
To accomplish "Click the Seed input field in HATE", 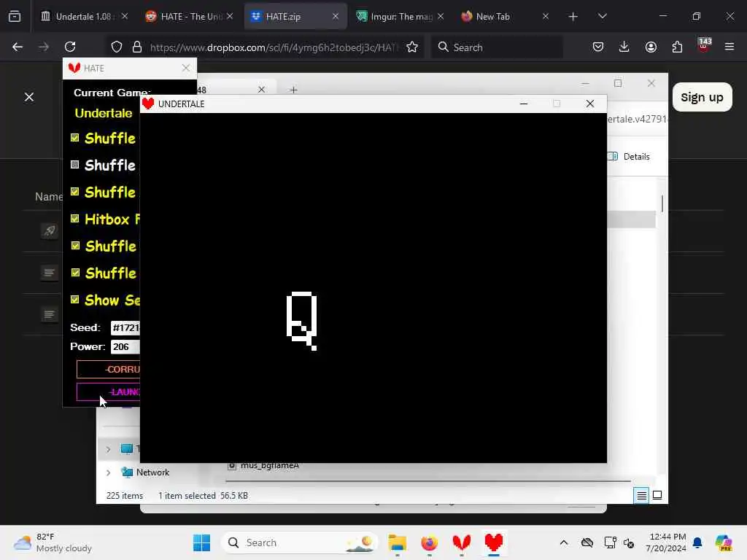I will coord(125,327).
